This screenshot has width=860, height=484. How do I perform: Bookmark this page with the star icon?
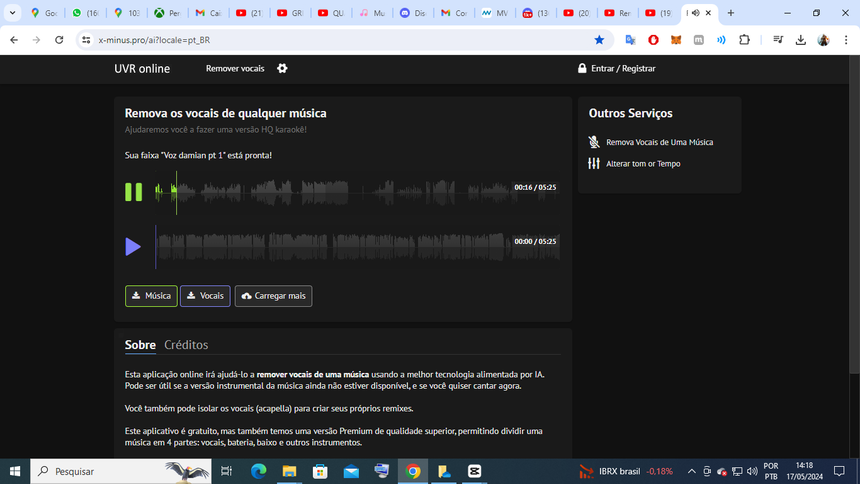pyautogui.click(x=599, y=40)
